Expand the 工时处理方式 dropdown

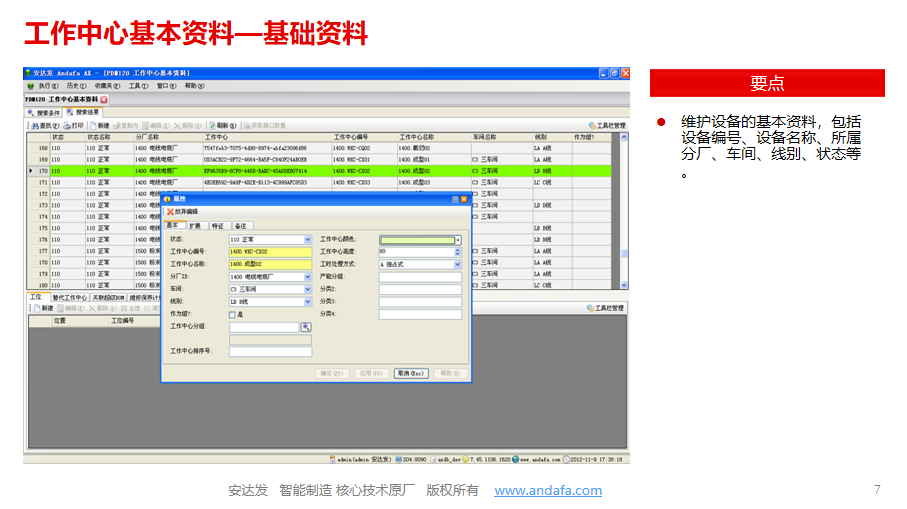click(x=458, y=265)
